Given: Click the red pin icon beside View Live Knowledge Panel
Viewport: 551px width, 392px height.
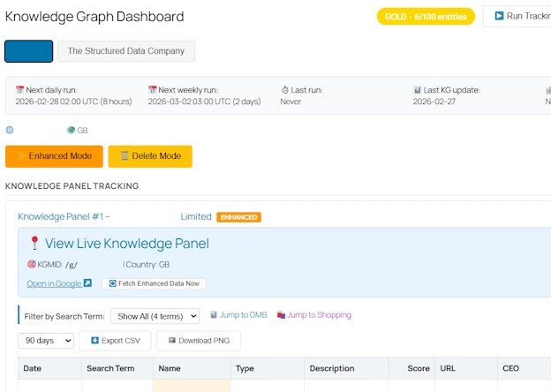Looking at the screenshot, I should pyautogui.click(x=34, y=244).
